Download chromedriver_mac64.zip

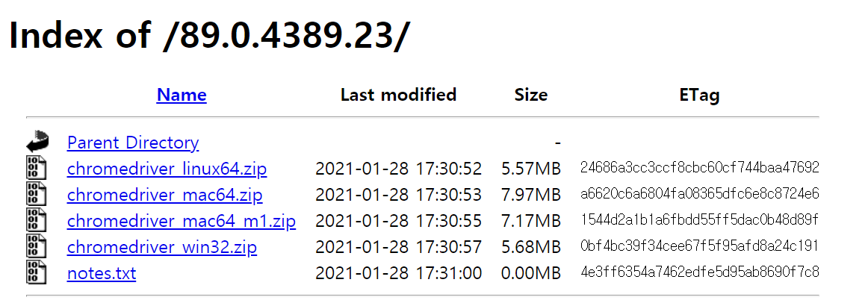pyautogui.click(x=164, y=196)
